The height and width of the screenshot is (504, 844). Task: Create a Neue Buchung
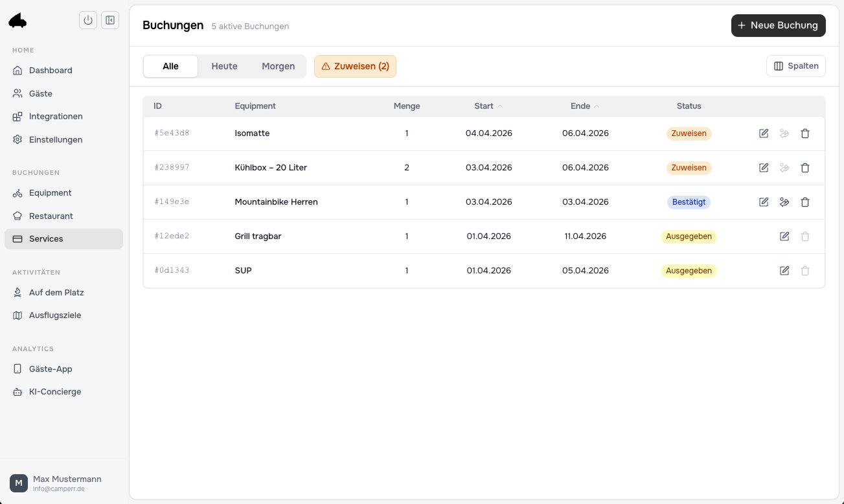pos(778,25)
